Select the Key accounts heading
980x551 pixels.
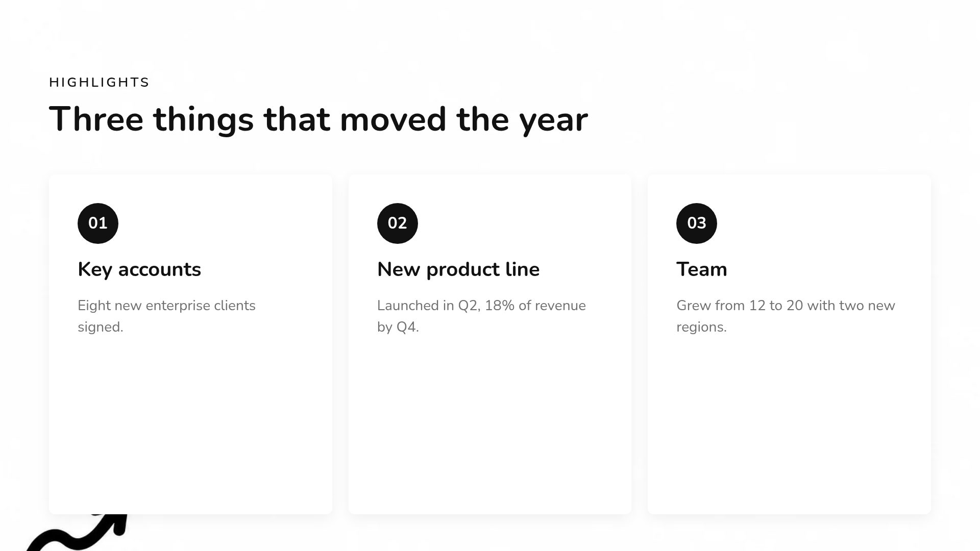(x=139, y=269)
